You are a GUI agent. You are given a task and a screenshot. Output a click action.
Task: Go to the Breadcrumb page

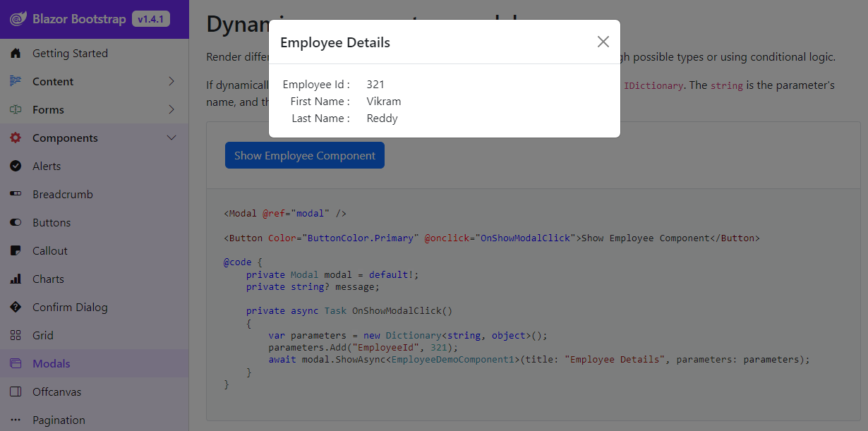point(63,194)
